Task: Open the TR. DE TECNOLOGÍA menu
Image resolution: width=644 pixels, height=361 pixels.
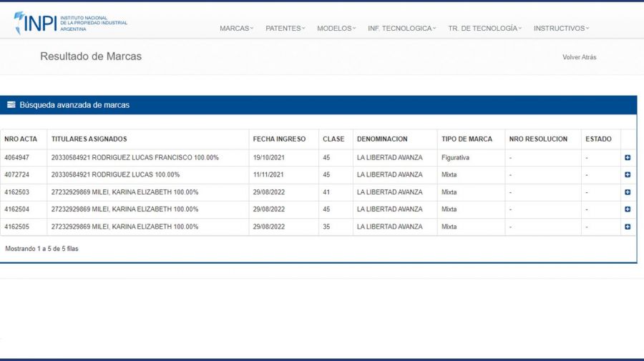Action: (x=484, y=29)
